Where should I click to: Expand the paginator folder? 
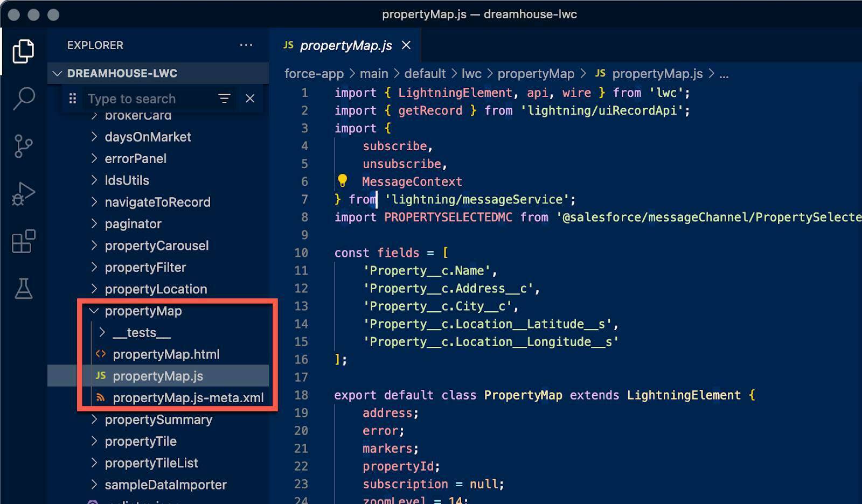pyautogui.click(x=158, y=224)
